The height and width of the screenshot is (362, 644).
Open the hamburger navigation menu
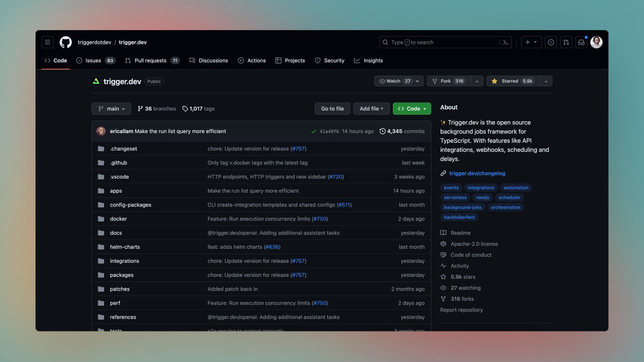(48, 42)
